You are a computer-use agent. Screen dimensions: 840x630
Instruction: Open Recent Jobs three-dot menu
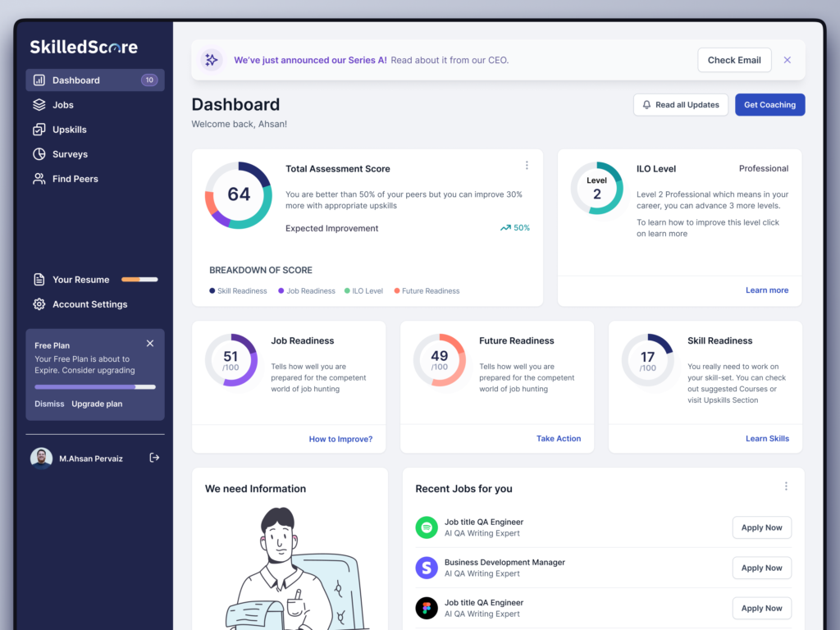pos(786,486)
